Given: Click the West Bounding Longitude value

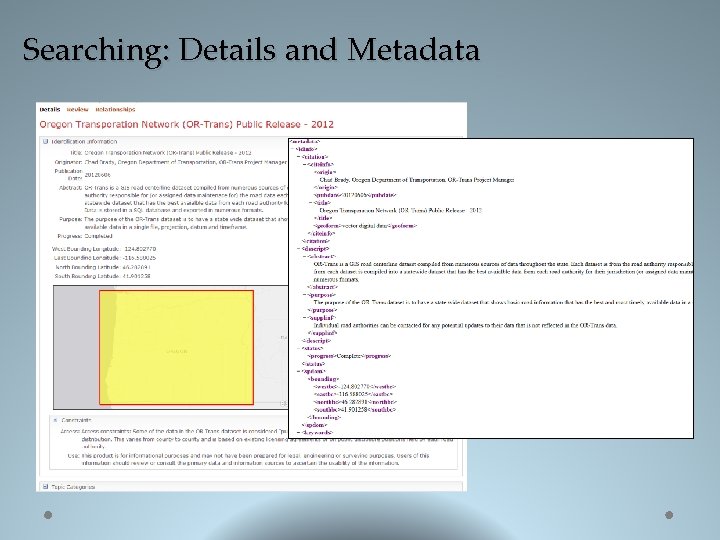Looking at the screenshot, I should 140,249.
